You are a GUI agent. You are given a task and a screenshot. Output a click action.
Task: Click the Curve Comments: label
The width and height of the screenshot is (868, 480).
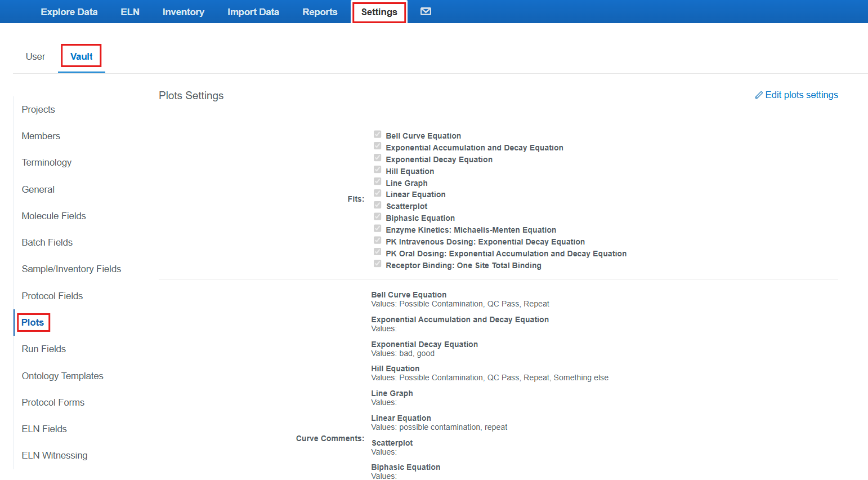pos(330,438)
